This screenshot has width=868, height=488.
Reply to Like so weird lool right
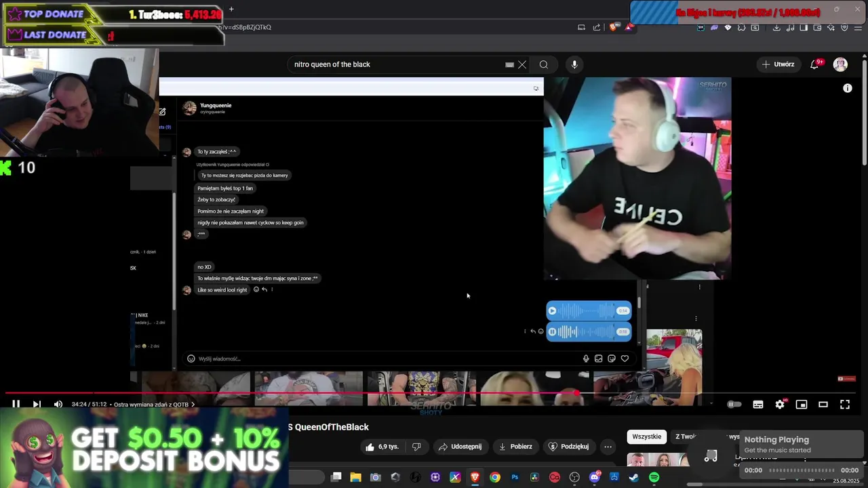click(264, 289)
